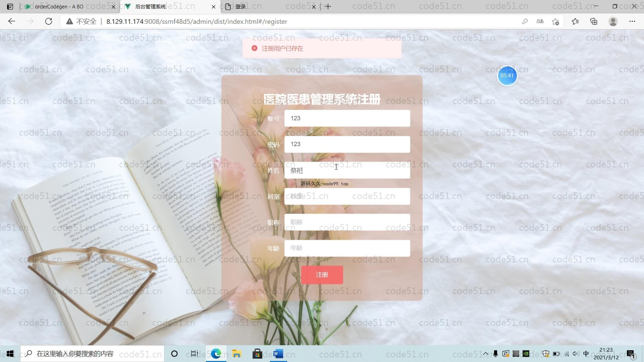Open File Explorer from taskbar

coord(236,354)
